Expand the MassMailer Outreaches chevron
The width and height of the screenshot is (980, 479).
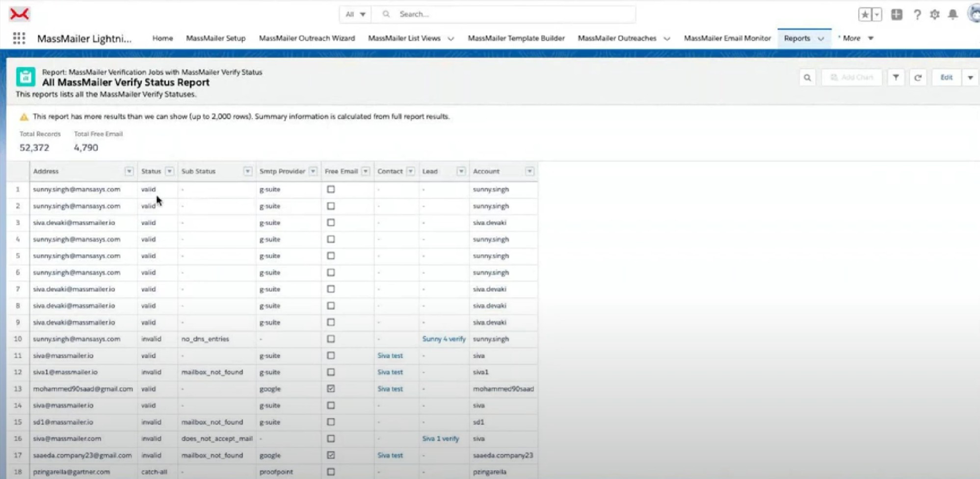(x=667, y=39)
